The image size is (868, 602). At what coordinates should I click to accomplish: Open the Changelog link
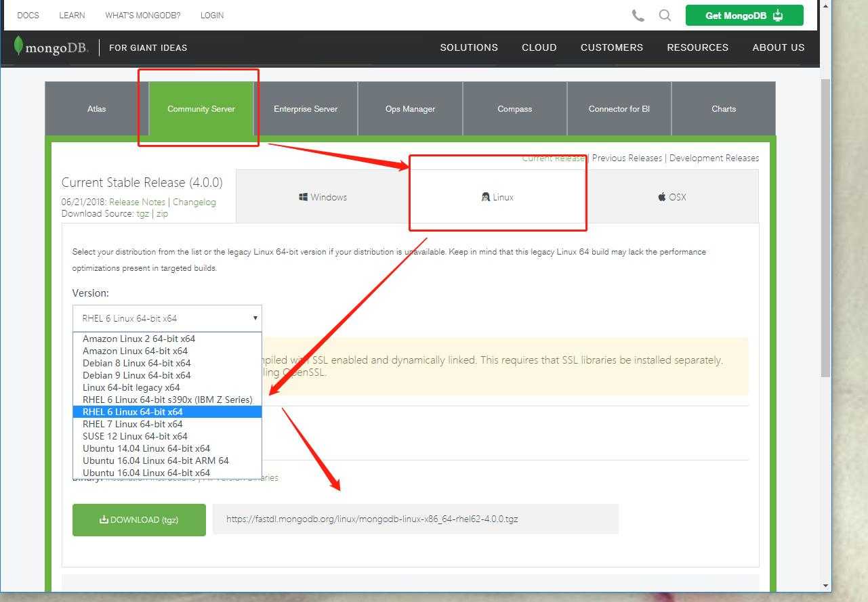194,202
